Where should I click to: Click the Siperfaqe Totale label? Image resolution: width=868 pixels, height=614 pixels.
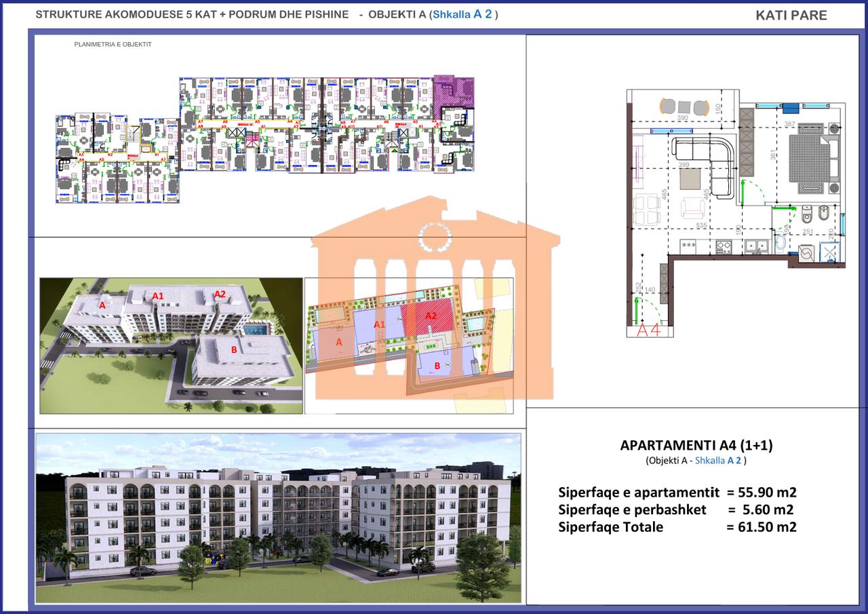tap(611, 527)
